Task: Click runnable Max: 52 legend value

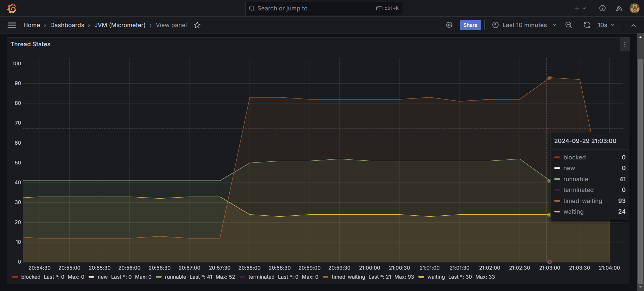Action: click(225, 277)
